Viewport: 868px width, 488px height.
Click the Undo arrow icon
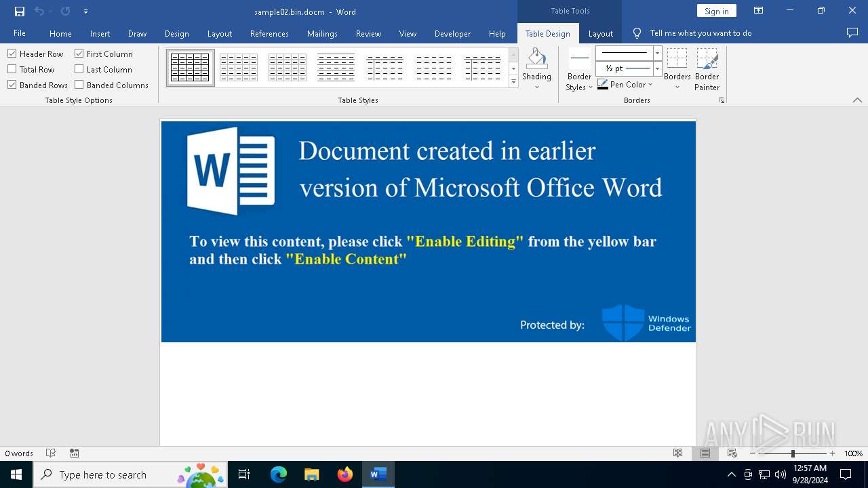(x=39, y=12)
